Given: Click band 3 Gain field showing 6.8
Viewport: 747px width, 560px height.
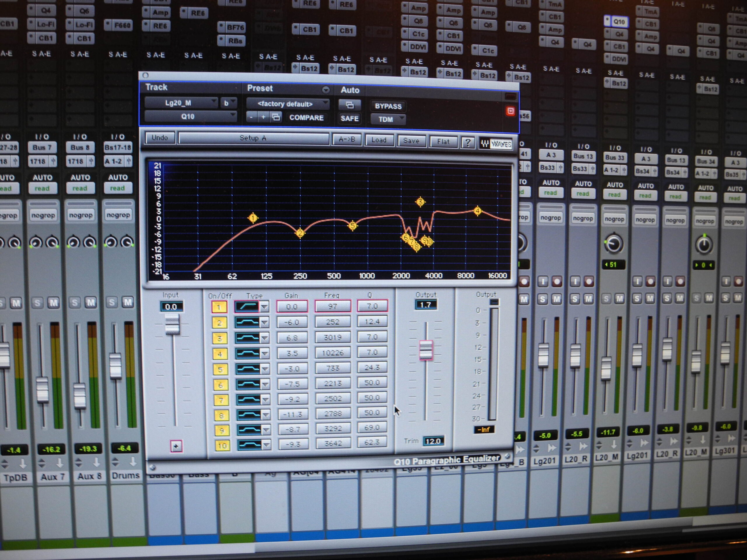Looking at the screenshot, I should (292, 337).
